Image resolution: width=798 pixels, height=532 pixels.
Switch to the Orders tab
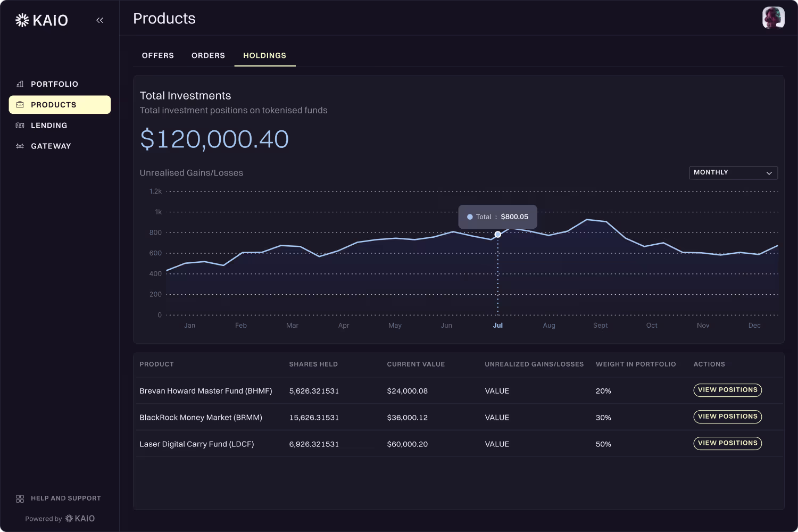pyautogui.click(x=209, y=55)
